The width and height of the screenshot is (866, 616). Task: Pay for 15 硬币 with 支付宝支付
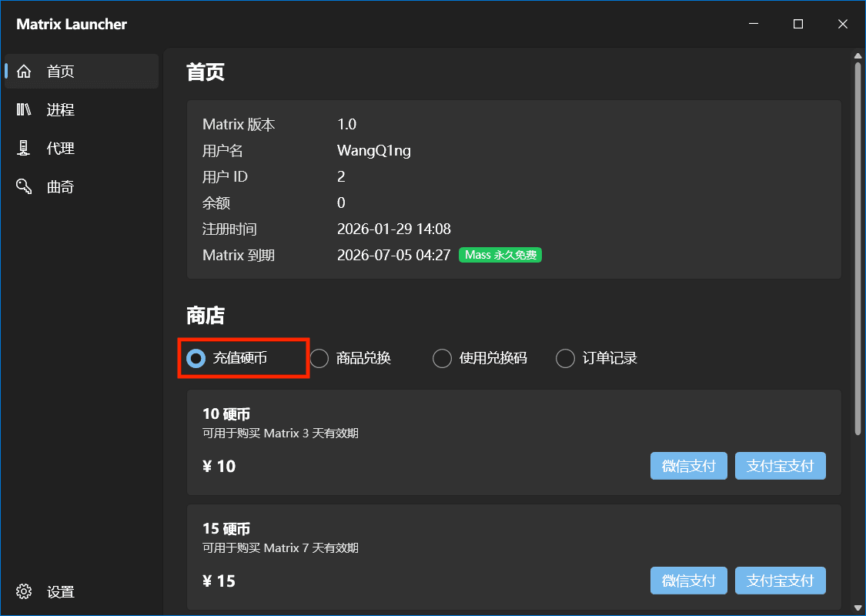click(x=781, y=581)
